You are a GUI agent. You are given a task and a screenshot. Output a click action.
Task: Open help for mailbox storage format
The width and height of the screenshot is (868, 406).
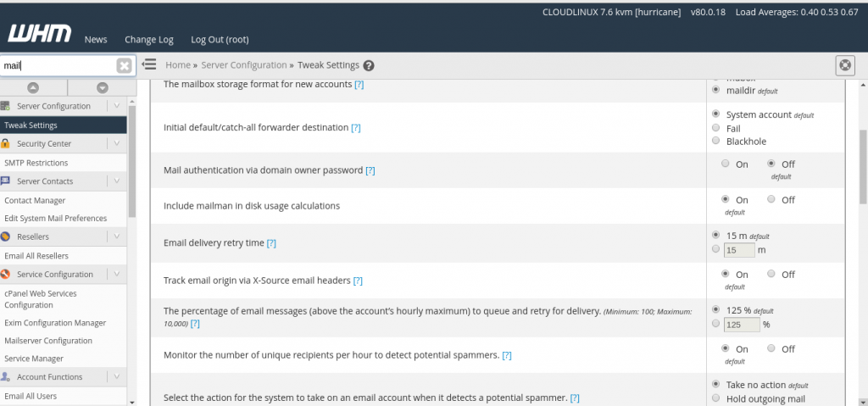(359, 85)
